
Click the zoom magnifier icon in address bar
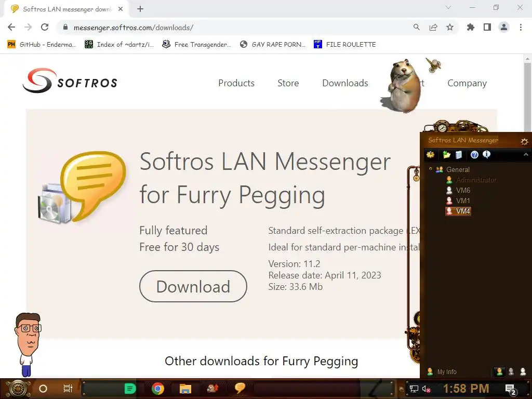pyautogui.click(x=416, y=28)
